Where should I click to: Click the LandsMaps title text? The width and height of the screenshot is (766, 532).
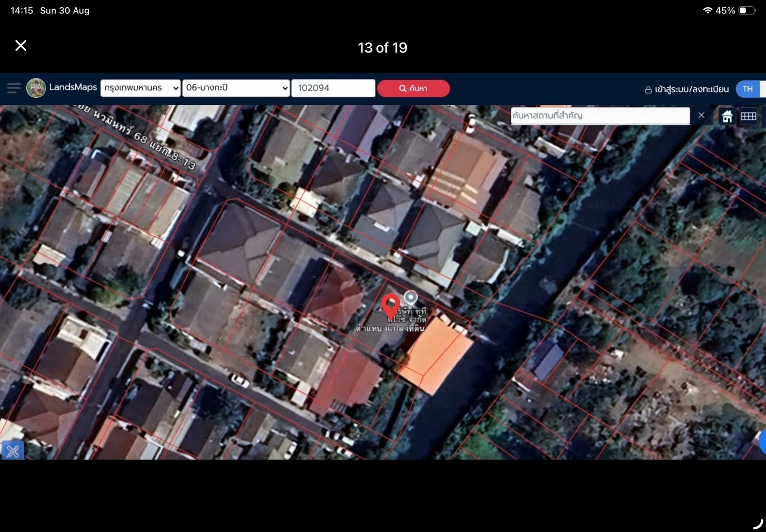pos(73,87)
